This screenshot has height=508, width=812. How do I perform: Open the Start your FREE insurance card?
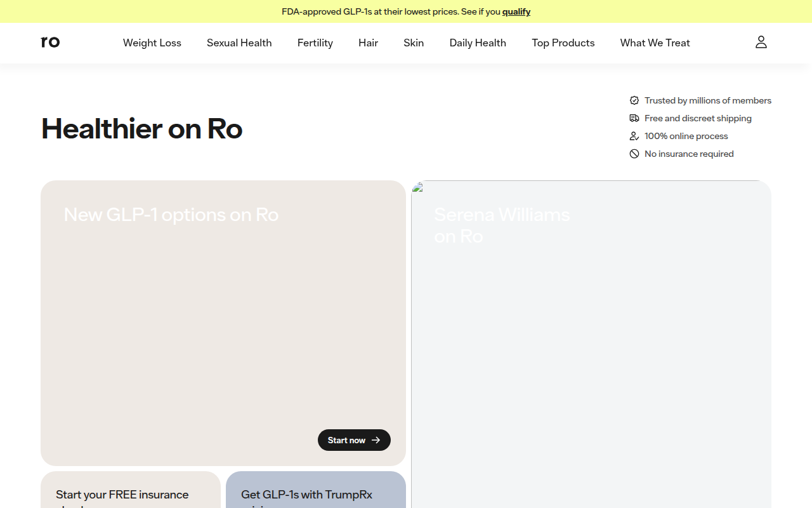131,490
